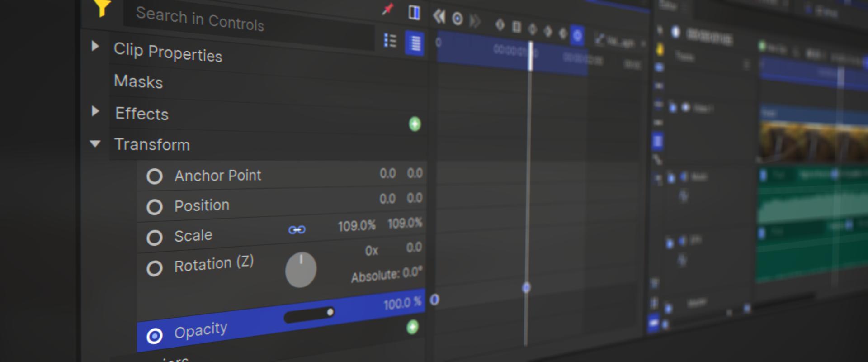Click the Opacity slider
The width and height of the screenshot is (868, 362).
click(x=309, y=315)
